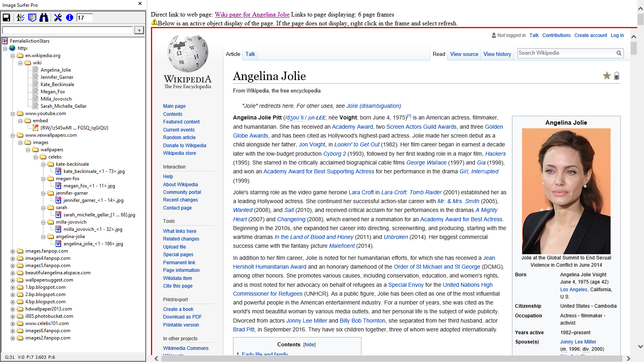Click the Wikipedia globe logo

click(188, 53)
